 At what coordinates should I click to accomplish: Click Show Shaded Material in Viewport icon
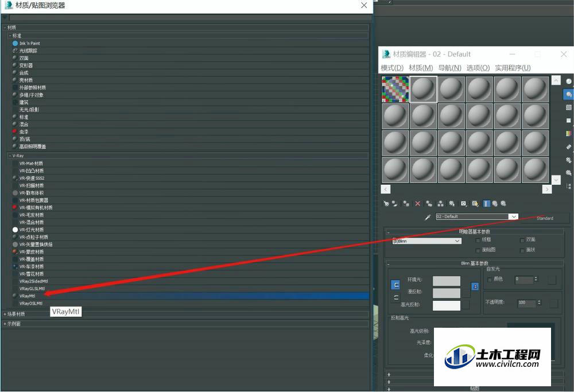(x=475, y=204)
